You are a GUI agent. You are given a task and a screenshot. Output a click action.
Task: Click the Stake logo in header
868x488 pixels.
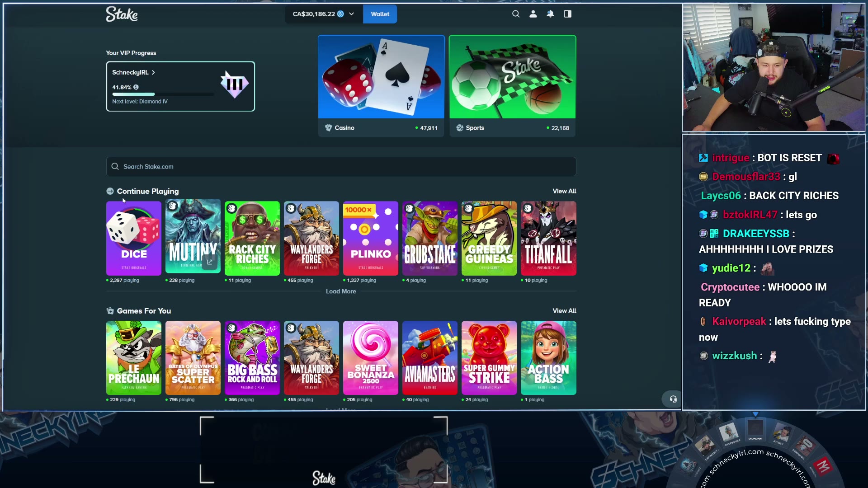(x=122, y=14)
